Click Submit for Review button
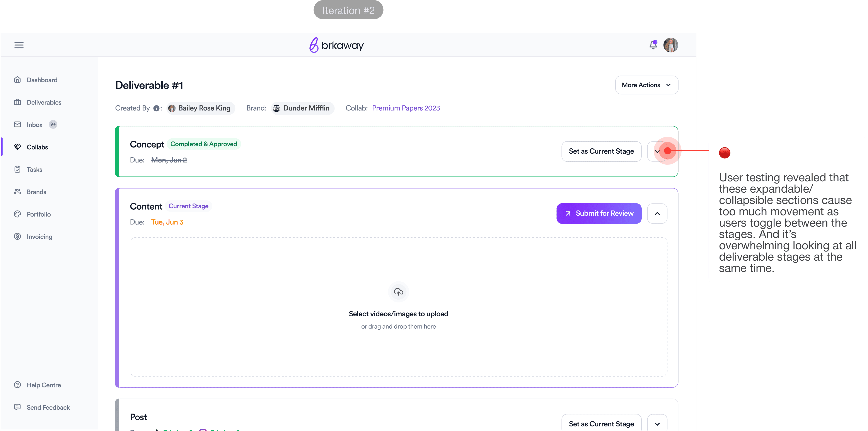This screenshot has height=431, width=868. pyautogui.click(x=599, y=214)
